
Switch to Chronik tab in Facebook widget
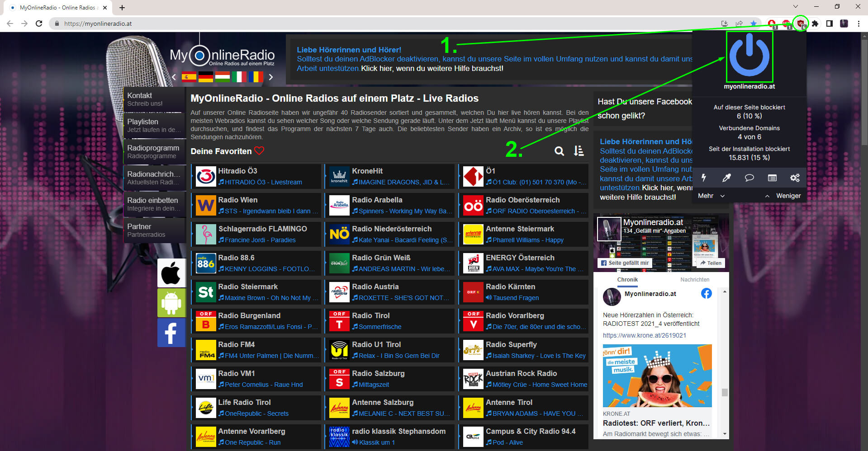click(x=627, y=280)
